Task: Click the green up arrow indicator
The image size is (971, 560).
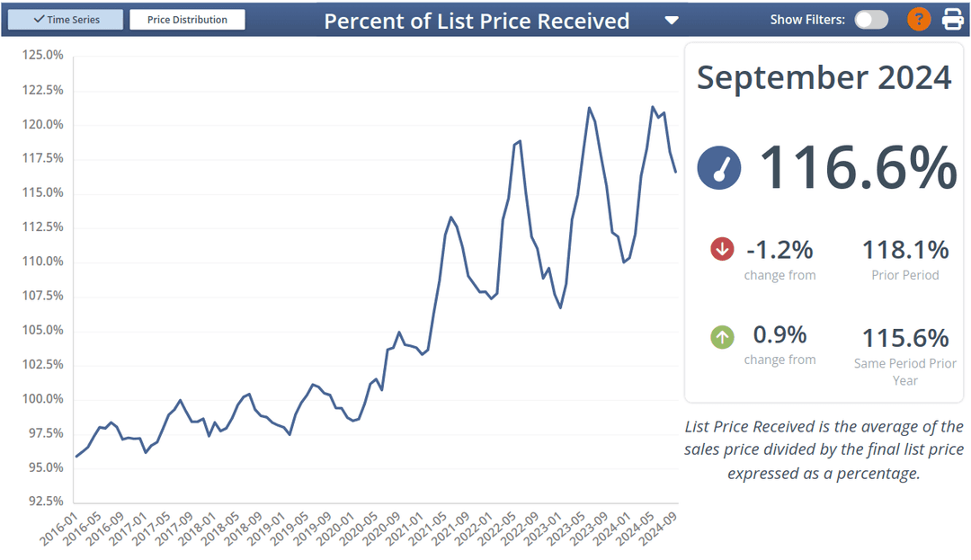Action: point(722,337)
